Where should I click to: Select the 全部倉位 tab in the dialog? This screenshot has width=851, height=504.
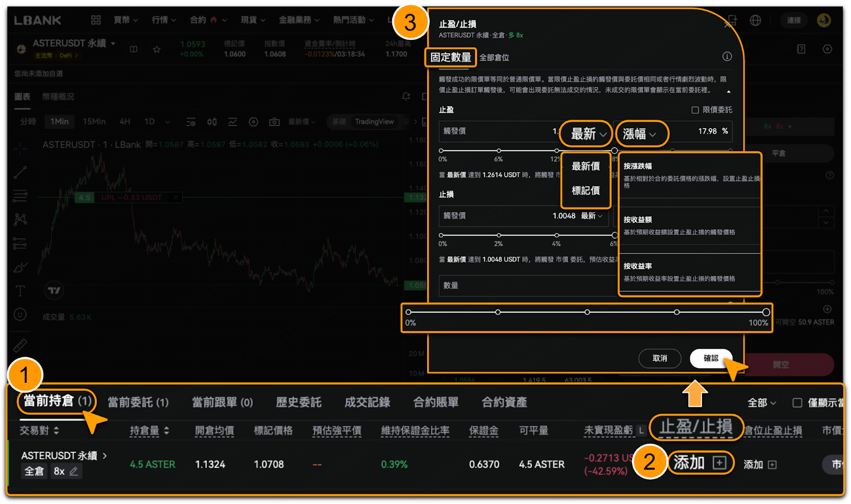(494, 57)
